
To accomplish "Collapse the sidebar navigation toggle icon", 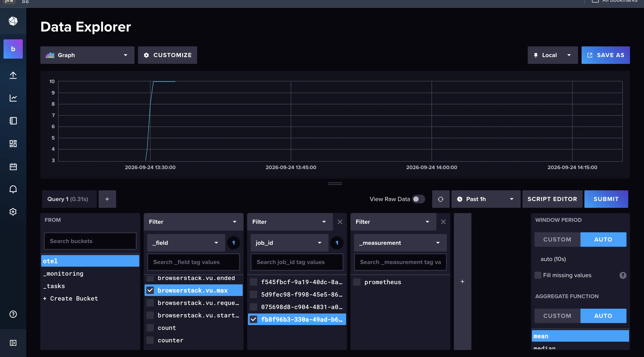I will (x=13, y=343).
